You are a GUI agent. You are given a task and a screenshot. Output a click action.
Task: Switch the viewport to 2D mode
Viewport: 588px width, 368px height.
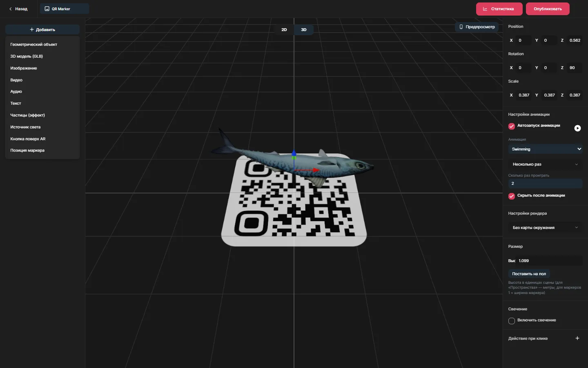coord(284,30)
